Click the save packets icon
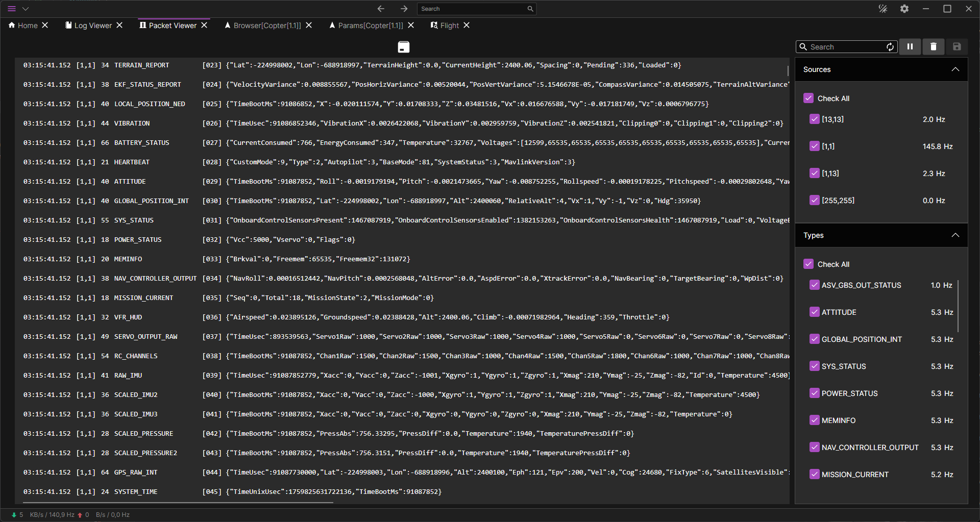This screenshot has height=522, width=980. [x=957, y=47]
